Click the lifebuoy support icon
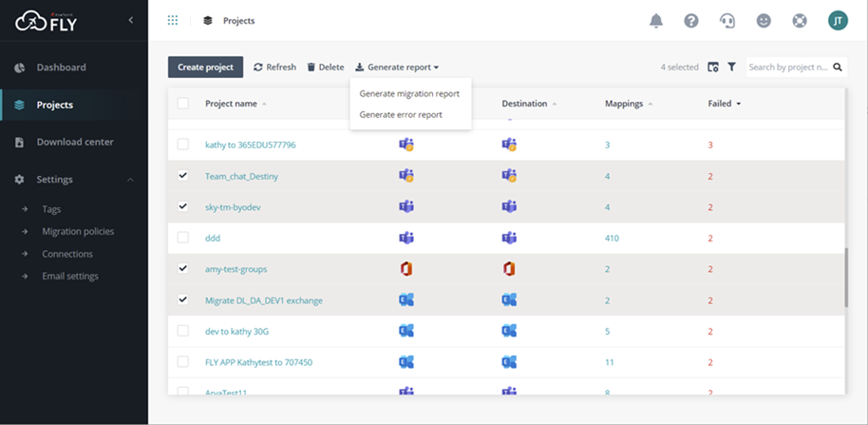Viewport: 868px width, 425px height. tap(800, 21)
